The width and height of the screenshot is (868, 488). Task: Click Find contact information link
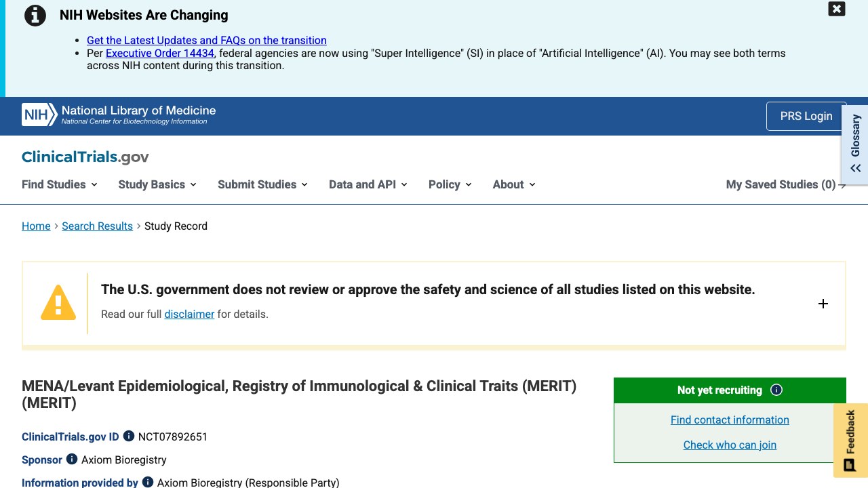(730, 420)
